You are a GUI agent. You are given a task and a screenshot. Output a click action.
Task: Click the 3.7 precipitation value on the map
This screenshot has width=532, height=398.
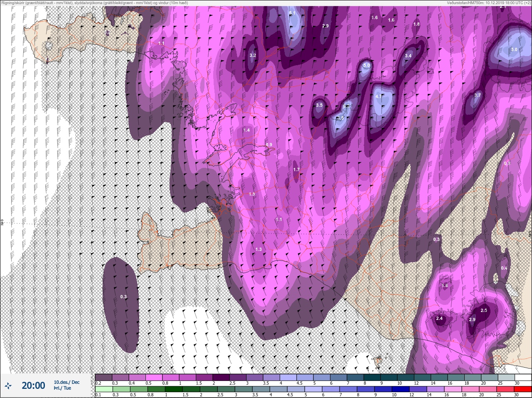point(478,95)
